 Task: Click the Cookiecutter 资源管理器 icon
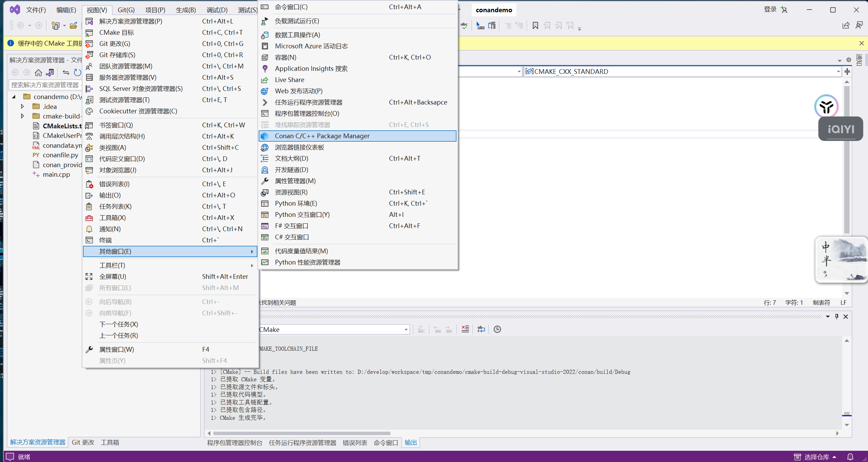tap(89, 111)
